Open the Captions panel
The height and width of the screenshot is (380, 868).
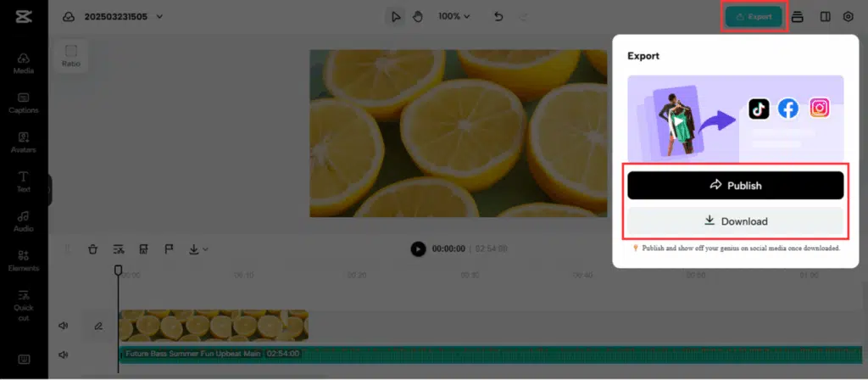24,103
